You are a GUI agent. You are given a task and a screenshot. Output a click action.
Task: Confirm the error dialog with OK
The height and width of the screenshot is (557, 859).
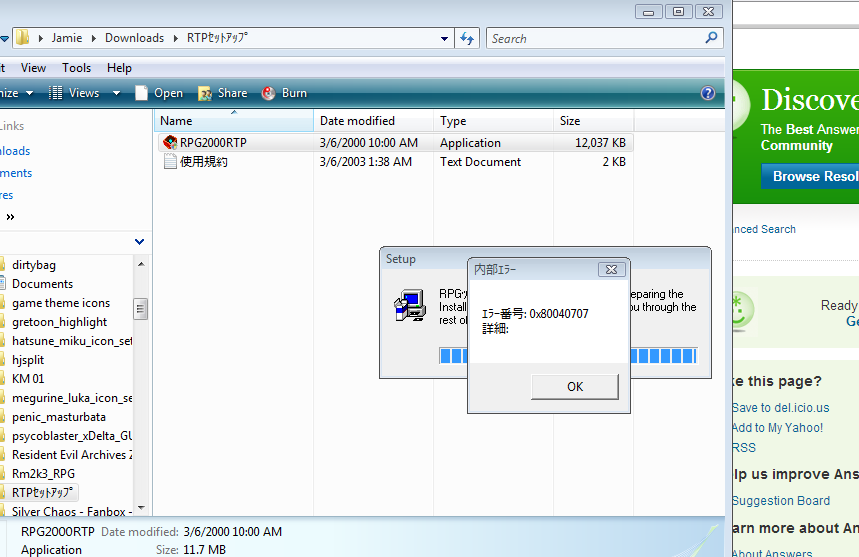575,387
